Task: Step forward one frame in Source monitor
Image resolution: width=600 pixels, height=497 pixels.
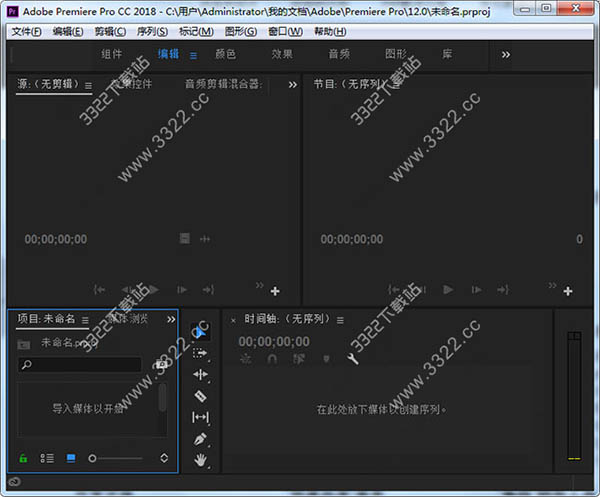Action: coord(182,290)
